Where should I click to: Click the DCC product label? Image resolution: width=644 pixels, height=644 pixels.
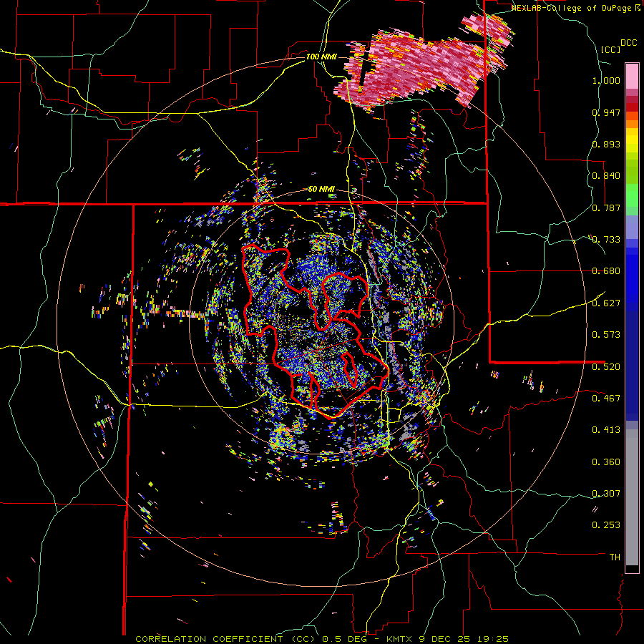click(628, 43)
